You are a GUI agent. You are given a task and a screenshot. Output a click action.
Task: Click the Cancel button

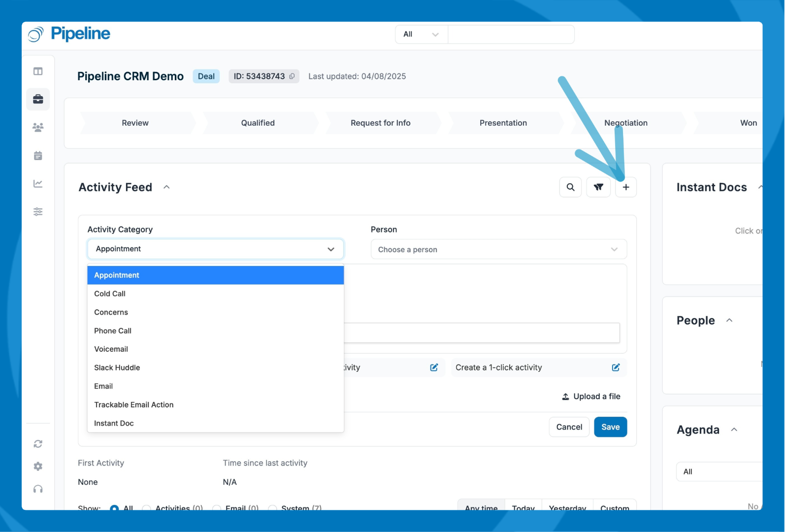click(x=569, y=427)
